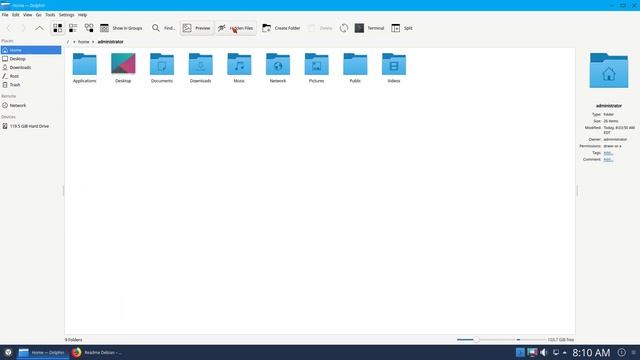640x360 pixels.
Task: Click the 8:10 AM clock
Action: pyautogui.click(x=591, y=353)
